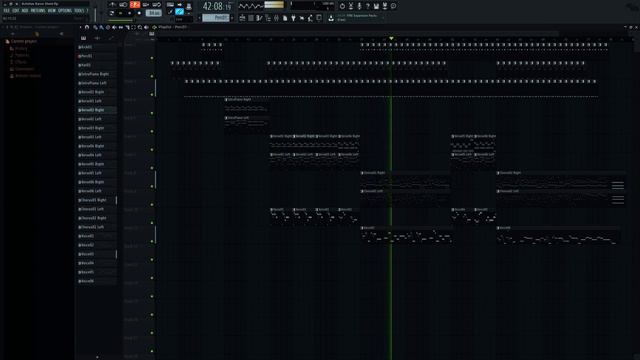This screenshot has height=360, width=640.
Task: Select the playlist Select tool
Action: [133, 27]
